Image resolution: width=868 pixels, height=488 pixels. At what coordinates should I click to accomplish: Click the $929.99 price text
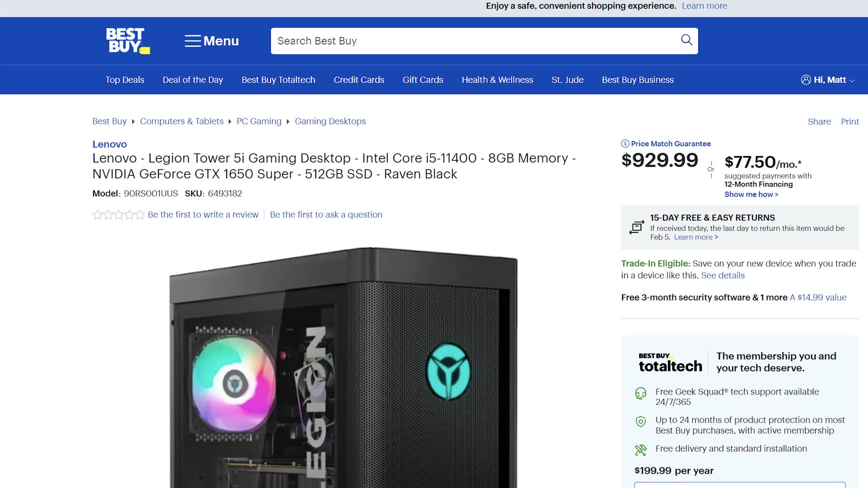[x=660, y=160]
